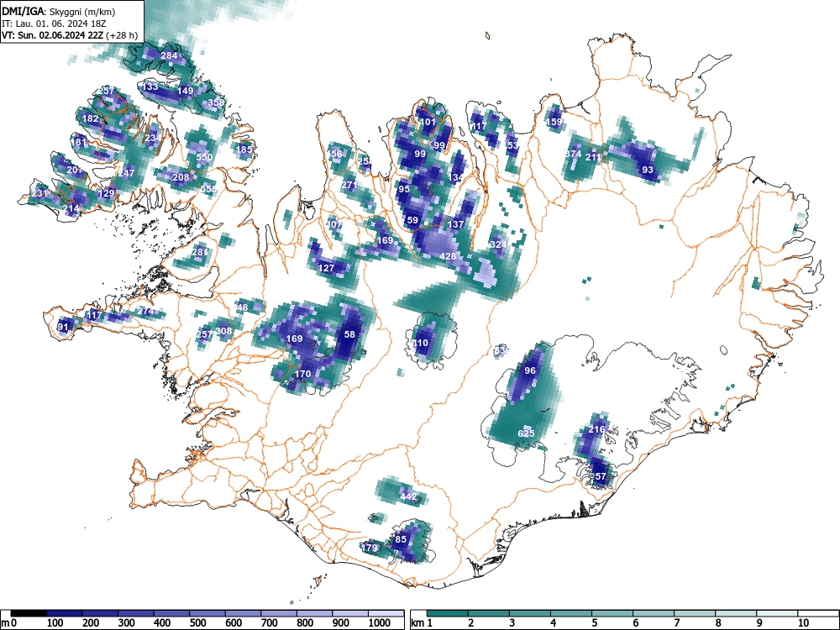Click the visibility value 216 on the map
The width and height of the screenshot is (840, 630).
tap(596, 429)
